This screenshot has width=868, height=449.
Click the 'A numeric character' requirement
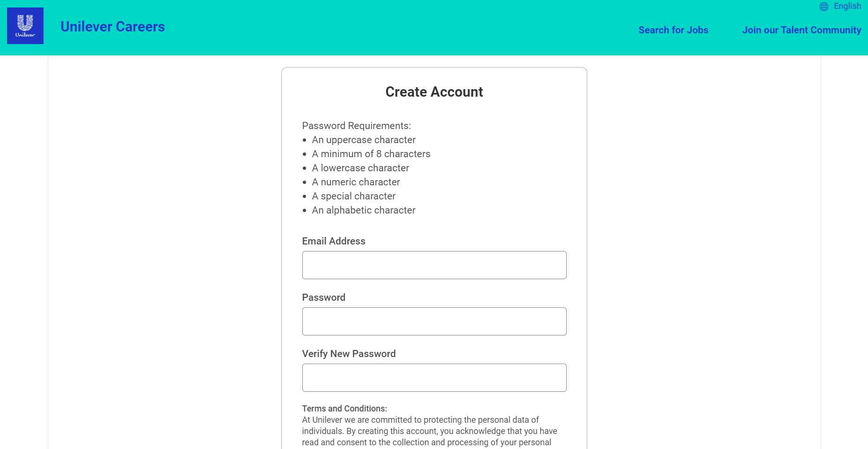coord(356,182)
